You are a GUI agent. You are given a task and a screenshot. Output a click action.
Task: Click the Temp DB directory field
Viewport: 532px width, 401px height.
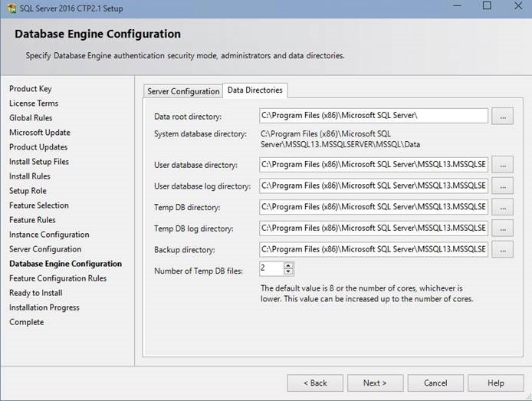point(373,207)
